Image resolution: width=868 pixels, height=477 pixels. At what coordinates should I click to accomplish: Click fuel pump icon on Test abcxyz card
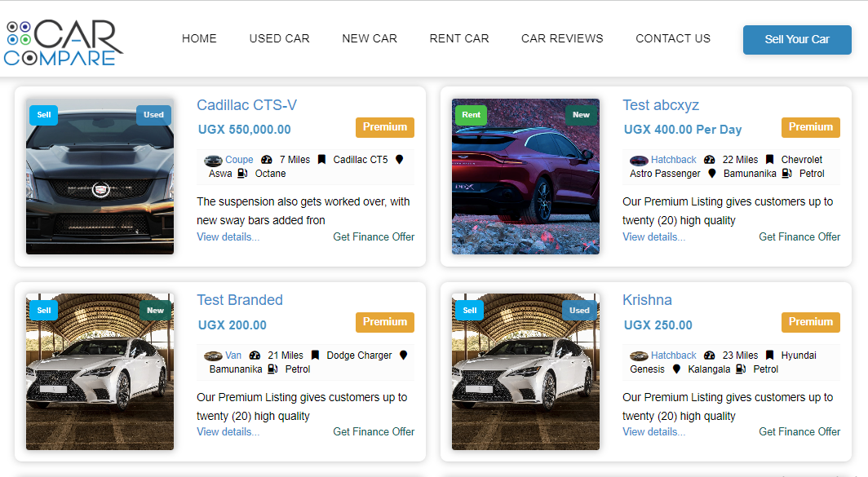[786, 173]
